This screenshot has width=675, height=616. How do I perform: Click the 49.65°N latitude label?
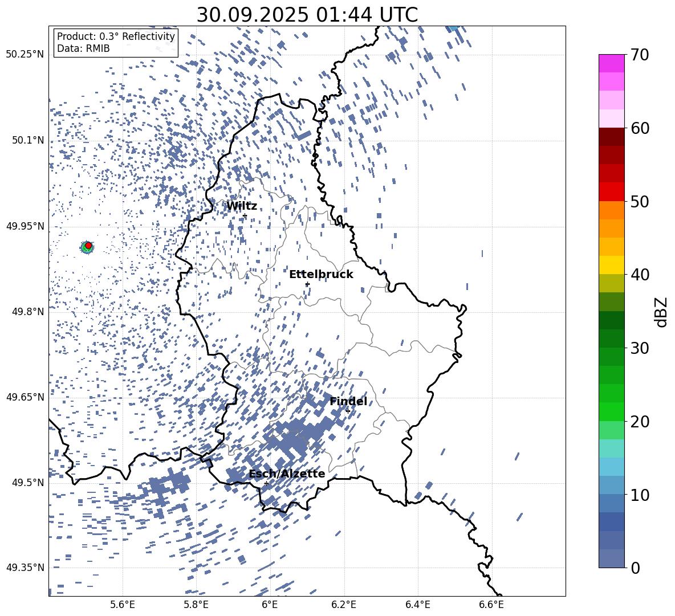pos(25,397)
